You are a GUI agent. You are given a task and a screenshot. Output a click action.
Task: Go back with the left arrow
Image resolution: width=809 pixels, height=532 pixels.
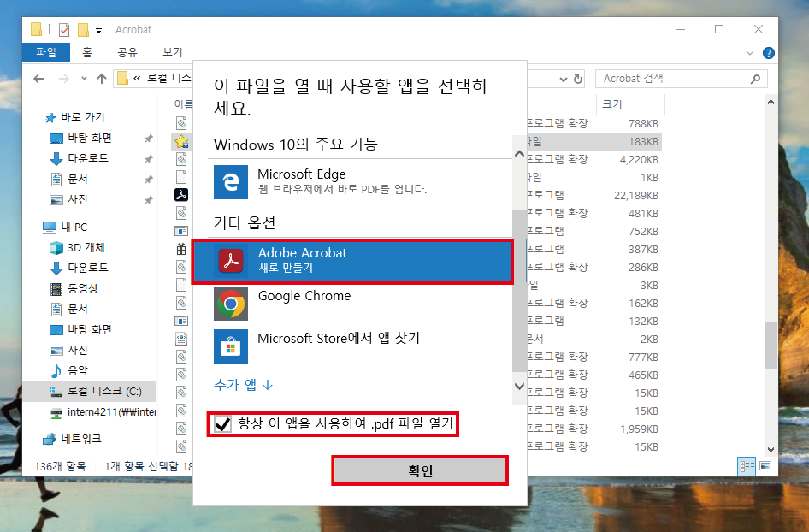38,79
